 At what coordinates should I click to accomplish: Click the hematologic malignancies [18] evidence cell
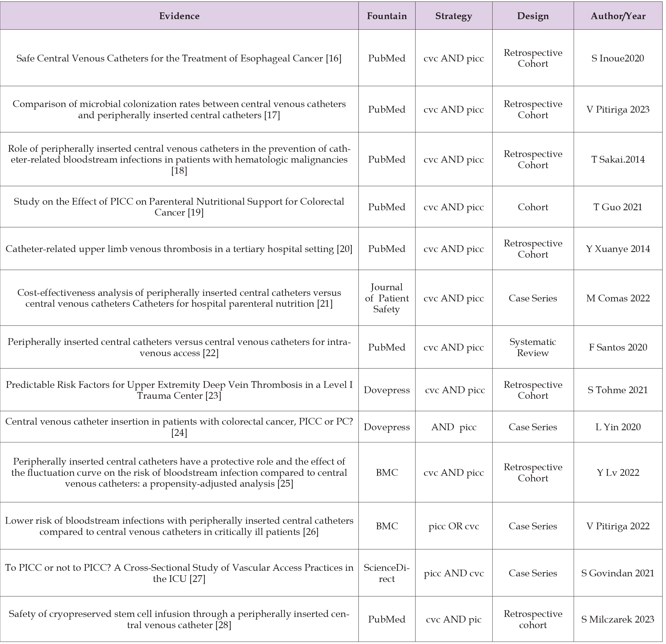[179, 159]
